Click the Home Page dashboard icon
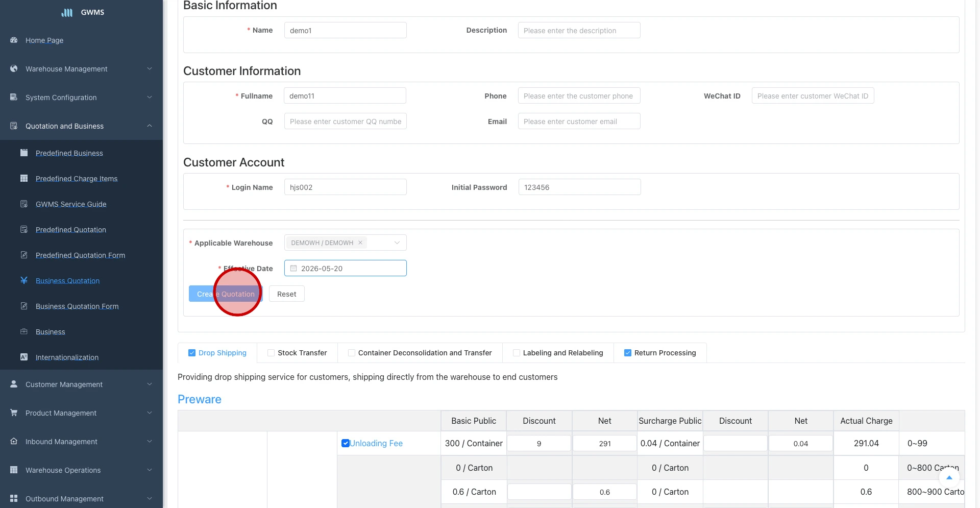This screenshot has height=508, width=980. [14, 40]
